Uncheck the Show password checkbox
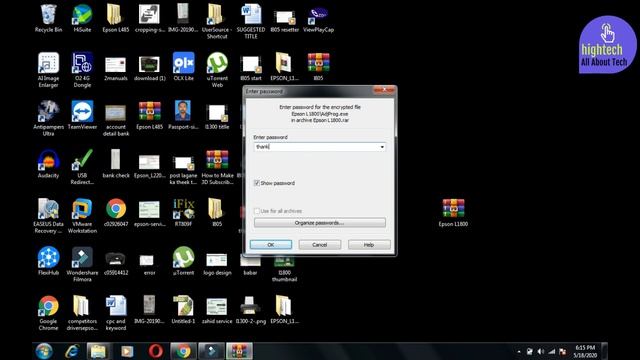This screenshot has height=360, width=640. coord(257,183)
